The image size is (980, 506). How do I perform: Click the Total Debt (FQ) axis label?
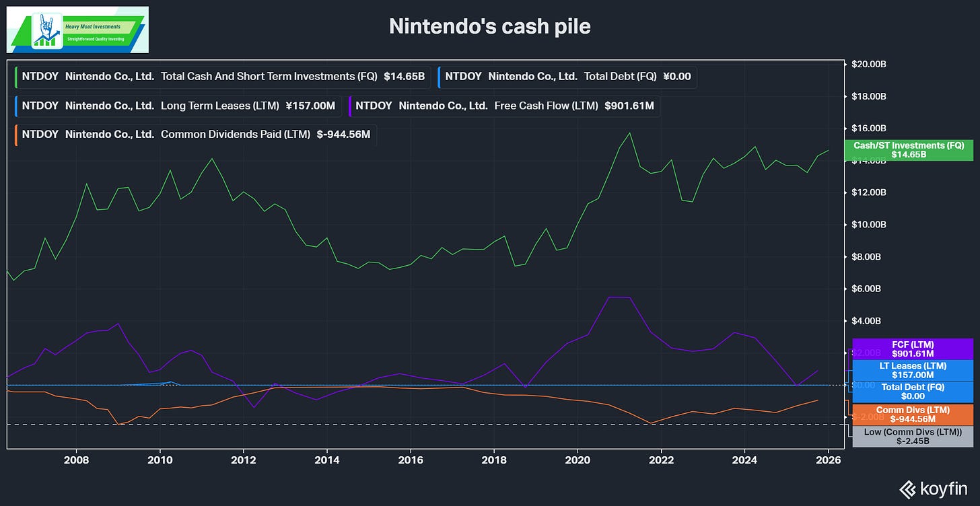(x=913, y=392)
